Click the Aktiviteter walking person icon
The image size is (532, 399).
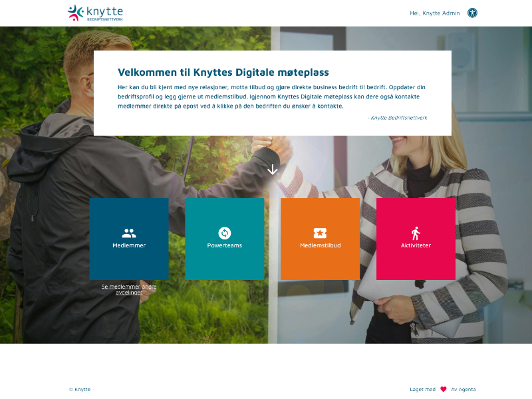coord(416,233)
